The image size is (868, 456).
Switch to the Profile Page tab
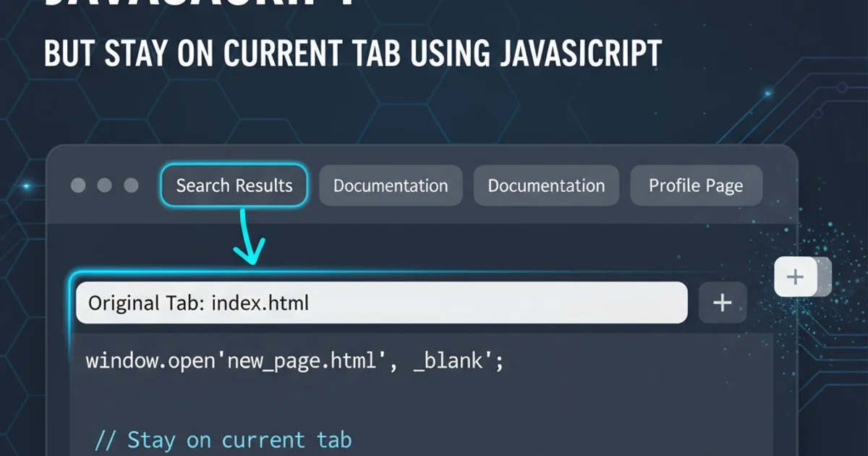[x=696, y=185]
